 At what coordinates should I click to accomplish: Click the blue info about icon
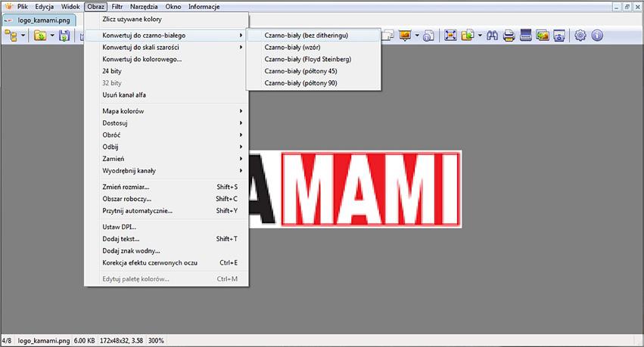[x=597, y=36]
